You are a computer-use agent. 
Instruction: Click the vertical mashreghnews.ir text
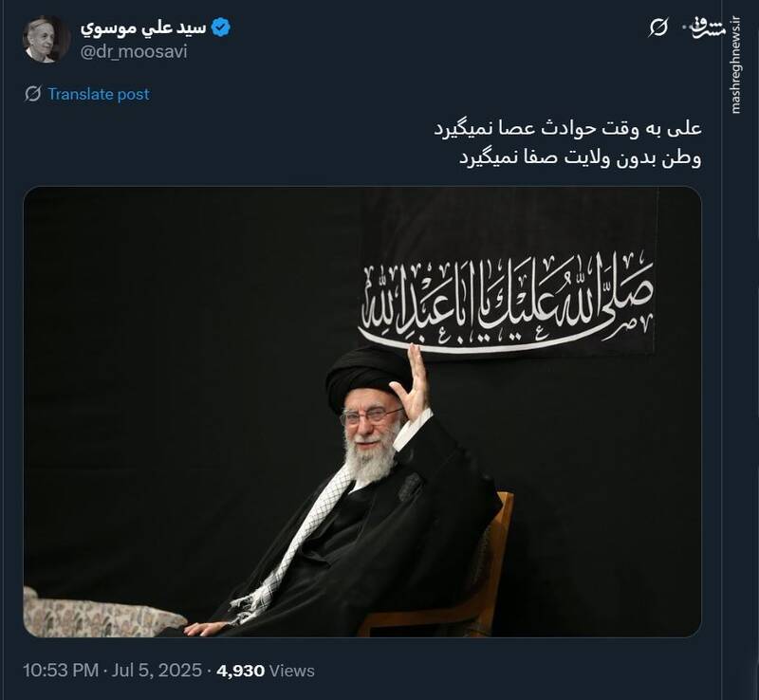(736, 65)
